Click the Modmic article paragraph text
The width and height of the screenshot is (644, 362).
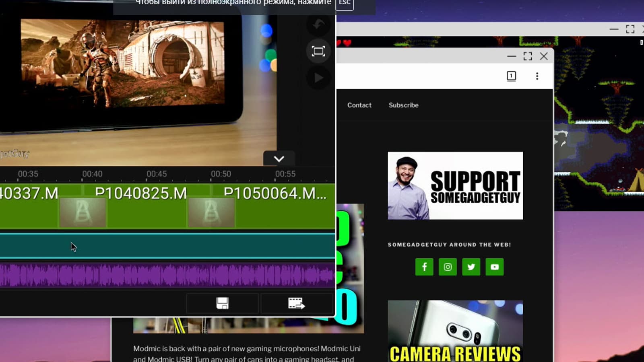click(x=247, y=354)
